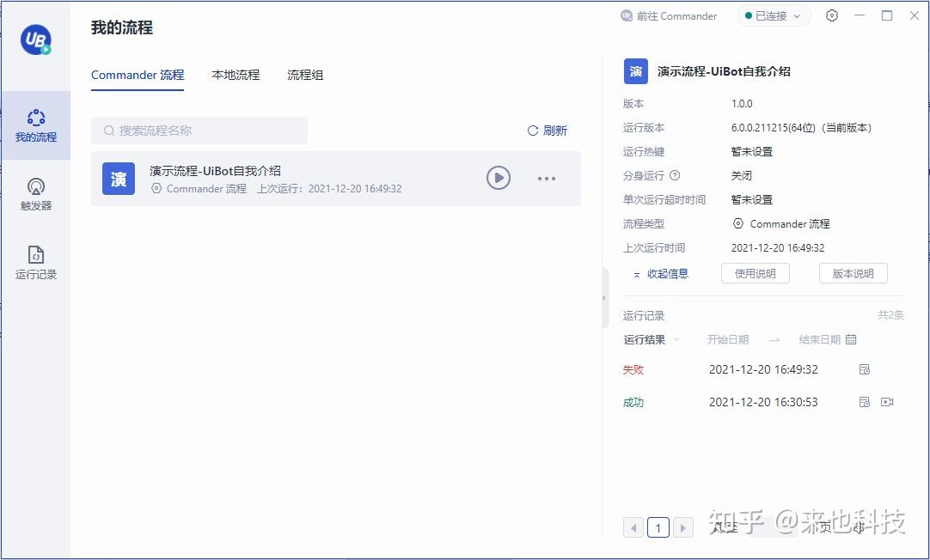Open the settings gear
The width and height of the screenshot is (930, 560).
coord(831,15)
